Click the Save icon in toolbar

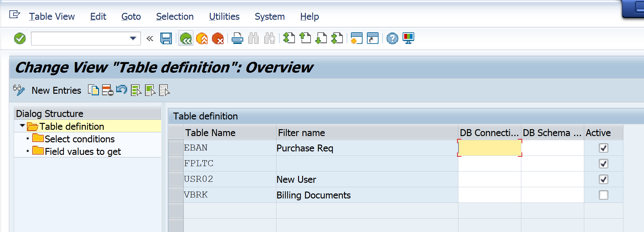(166, 39)
